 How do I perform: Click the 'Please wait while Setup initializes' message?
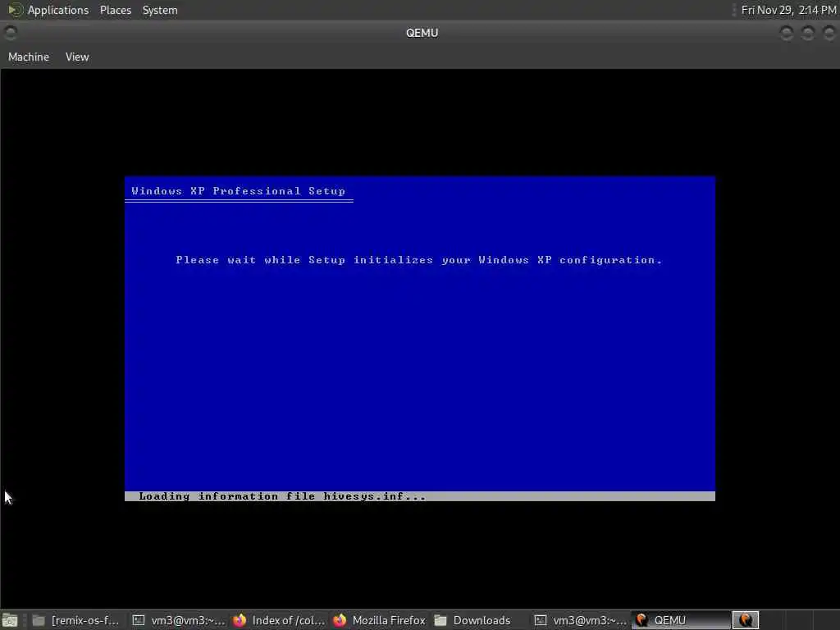419,260
